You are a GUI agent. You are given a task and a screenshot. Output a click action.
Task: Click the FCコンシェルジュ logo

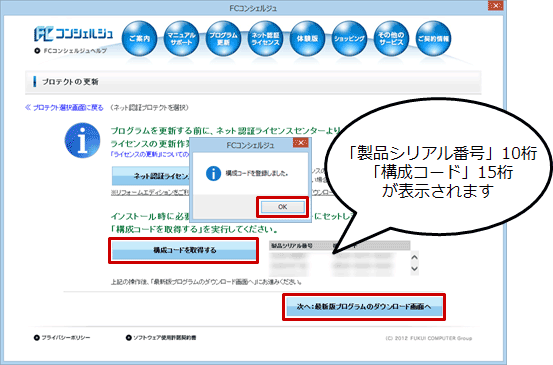(x=73, y=34)
